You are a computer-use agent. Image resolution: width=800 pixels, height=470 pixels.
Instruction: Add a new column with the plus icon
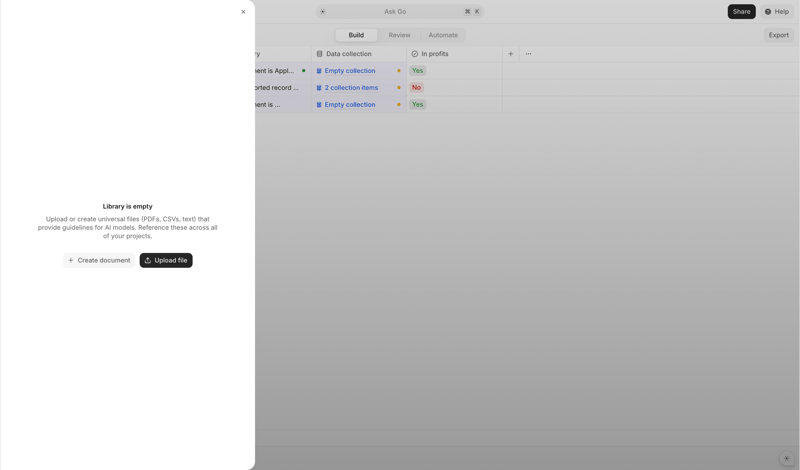click(x=510, y=54)
